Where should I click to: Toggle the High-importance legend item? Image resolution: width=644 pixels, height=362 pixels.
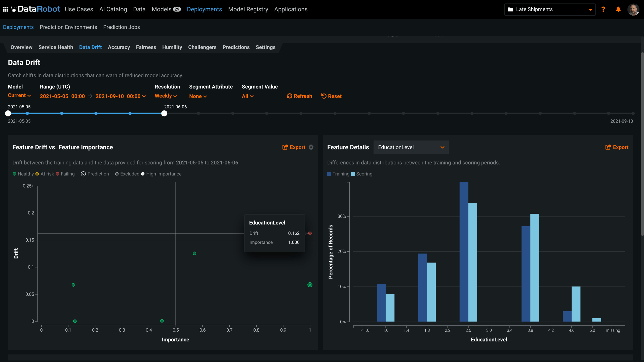tap(162, 174)
